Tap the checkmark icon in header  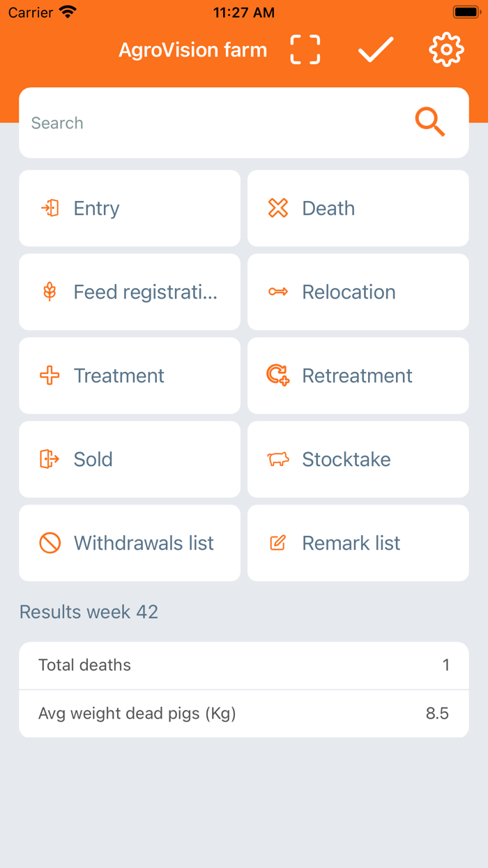pyautogui.click(x=376, y=50)
